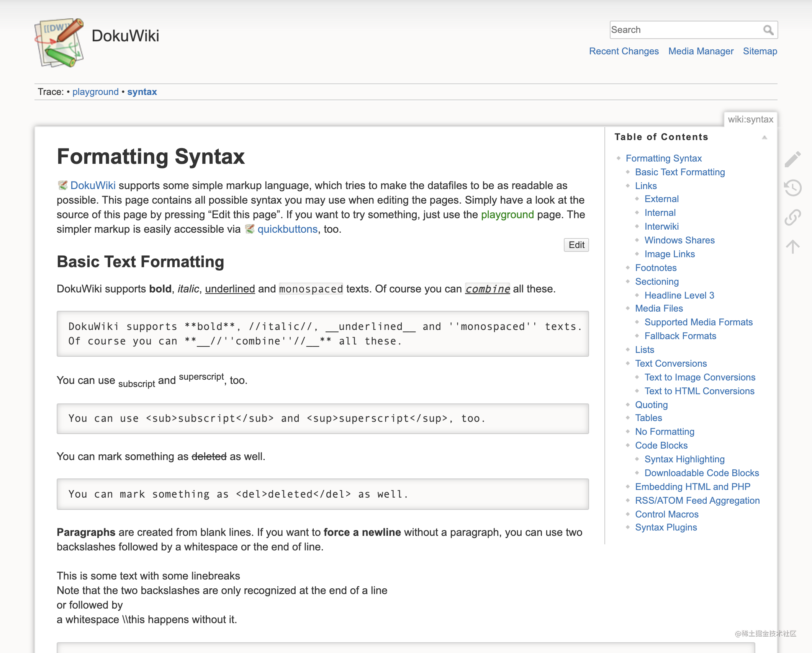Open the Syntax Highlighting TOC entry
This screenshot has width=812, height=653.
[x=684, y=459]
